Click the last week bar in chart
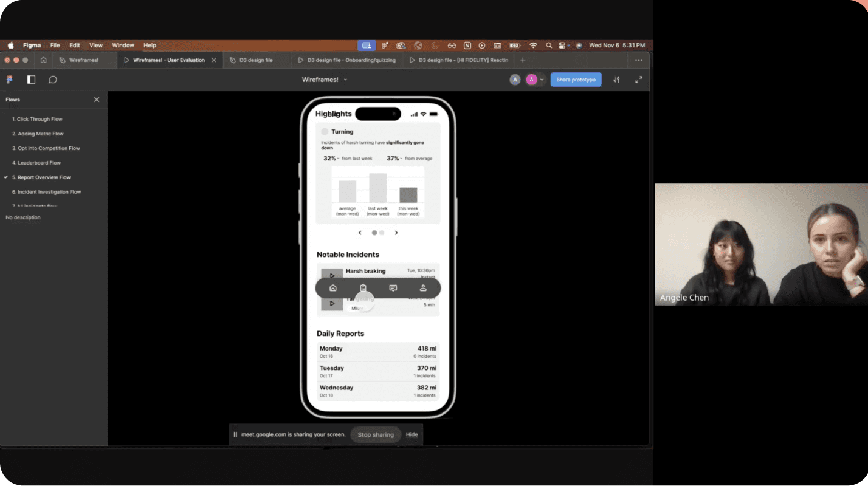 pyautogui.click(x=377, y=188)
